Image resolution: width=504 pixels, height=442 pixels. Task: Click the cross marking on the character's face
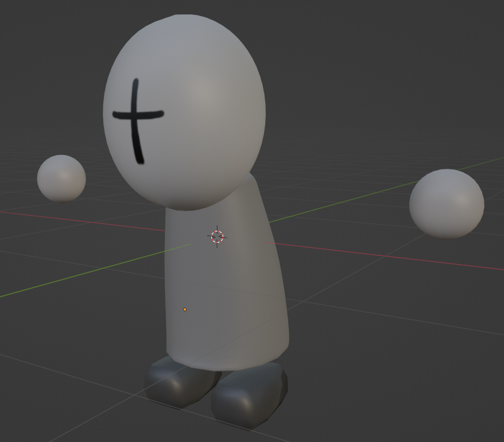(136, 115)
